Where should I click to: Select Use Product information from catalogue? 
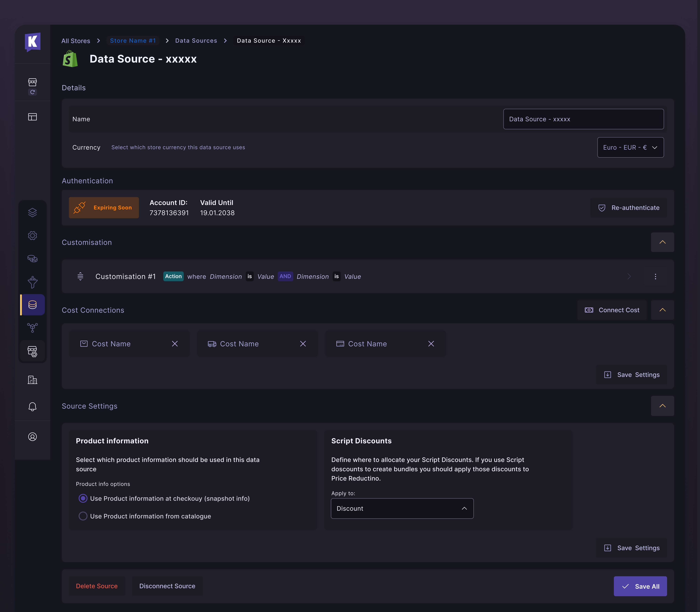[x=83, y=516]
